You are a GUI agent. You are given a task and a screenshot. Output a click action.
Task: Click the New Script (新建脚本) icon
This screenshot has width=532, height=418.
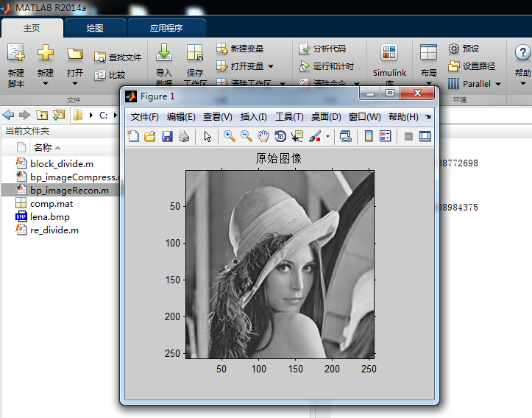(x=16, y=52)
